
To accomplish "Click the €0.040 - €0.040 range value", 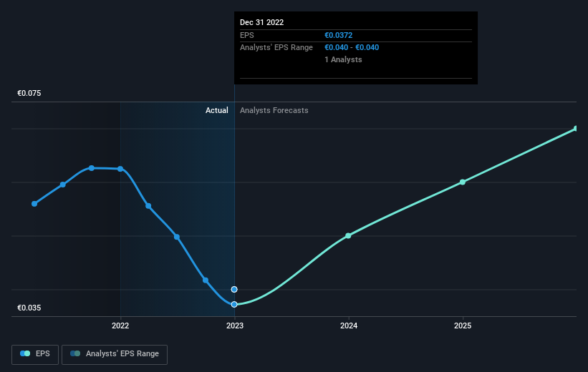I will click(352, 48).
